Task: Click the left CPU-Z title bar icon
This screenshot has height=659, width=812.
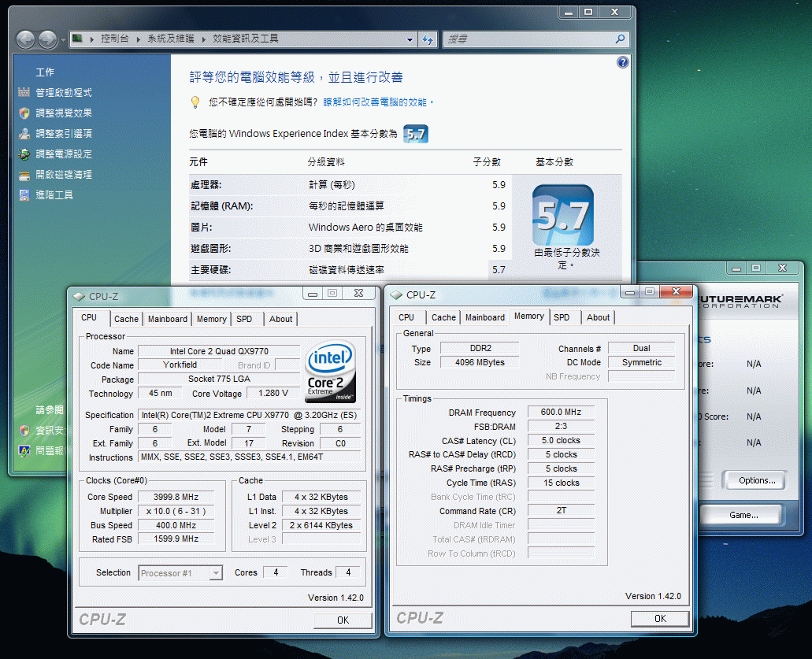Action: click(80, 297)
